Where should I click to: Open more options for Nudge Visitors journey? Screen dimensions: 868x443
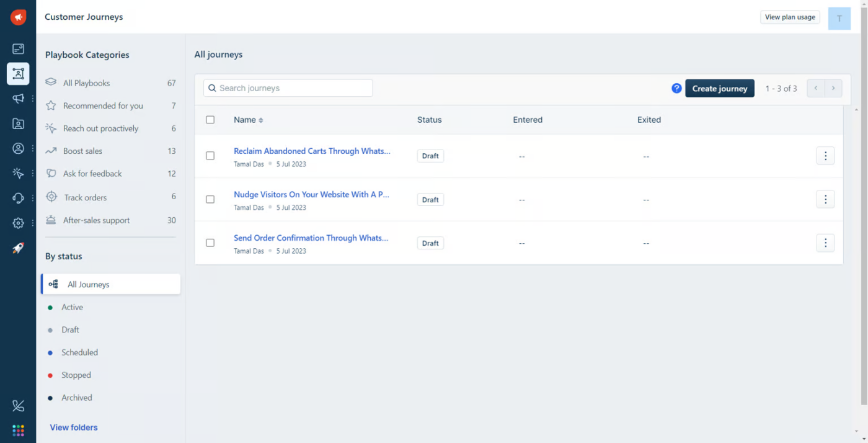(825, 199)
